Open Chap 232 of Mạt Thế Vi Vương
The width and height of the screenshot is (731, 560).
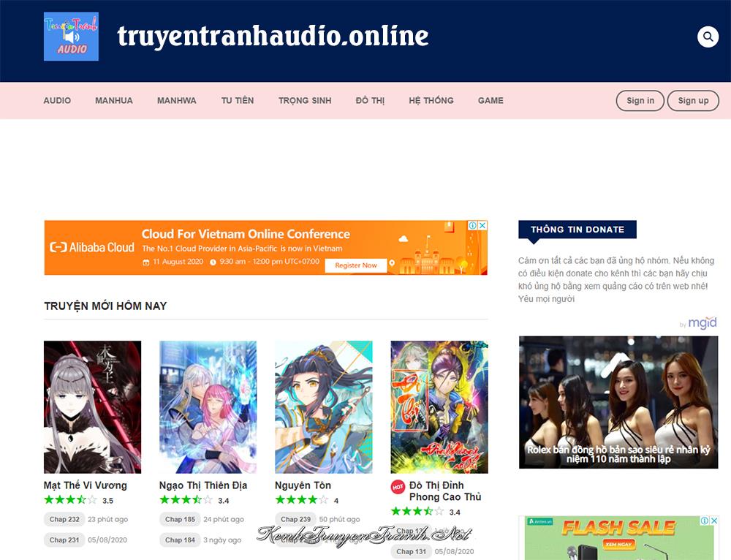64,519
